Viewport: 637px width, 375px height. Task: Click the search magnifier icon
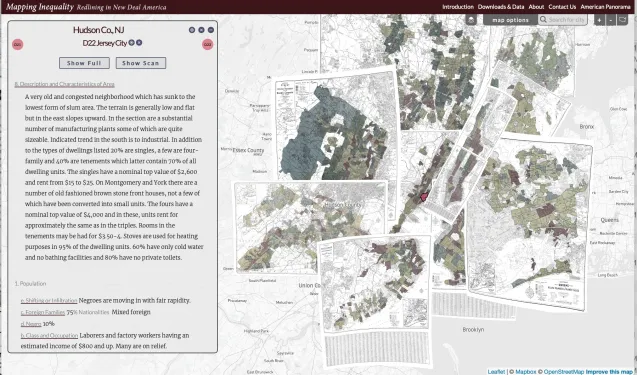pyautogui.click(x=543, y=20)
